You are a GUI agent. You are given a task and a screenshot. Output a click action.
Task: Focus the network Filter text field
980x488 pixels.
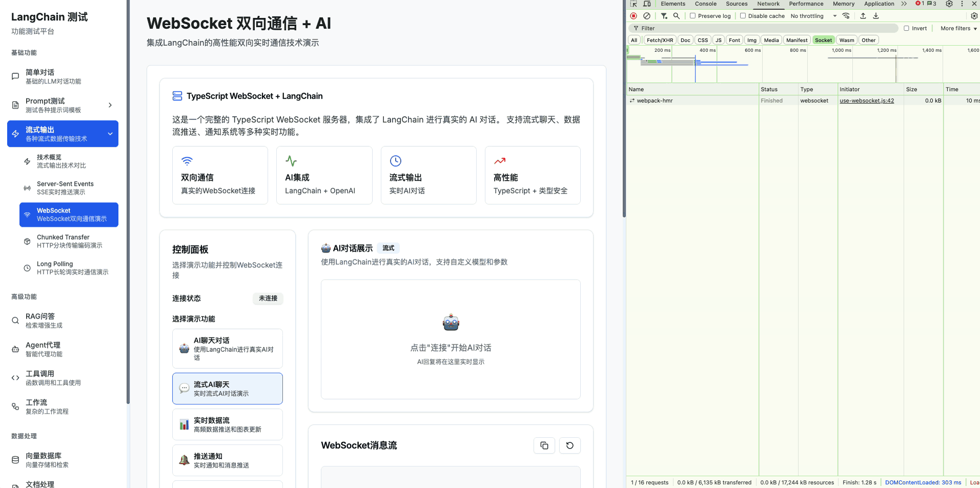[763, 28]
